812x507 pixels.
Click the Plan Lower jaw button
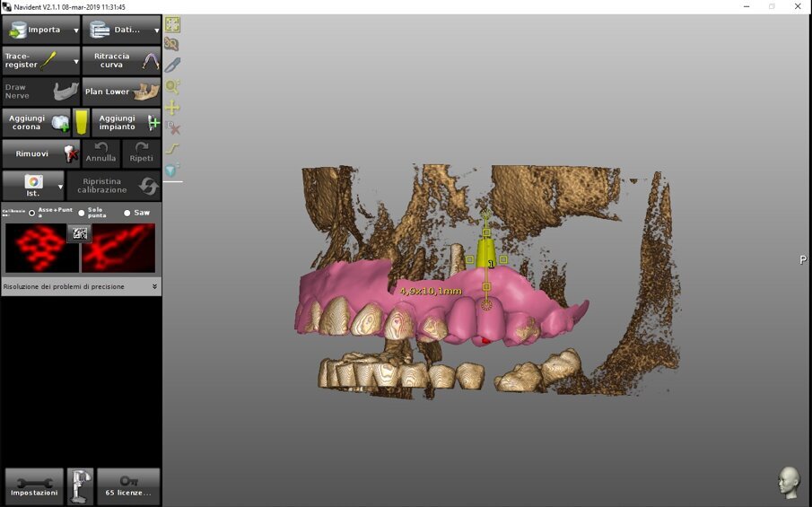[x=121, y=92]
